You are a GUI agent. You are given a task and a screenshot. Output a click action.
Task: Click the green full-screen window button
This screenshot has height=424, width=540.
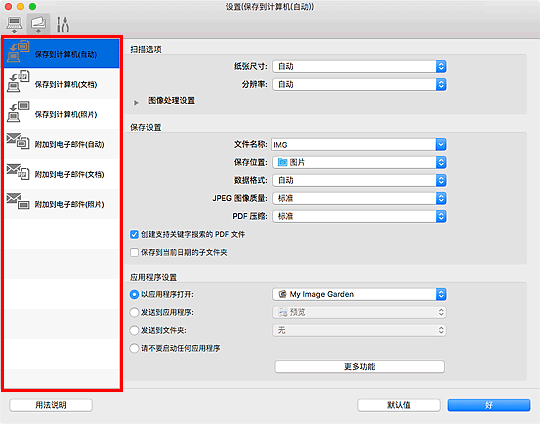pyautogui.click(x=32, y=7)
